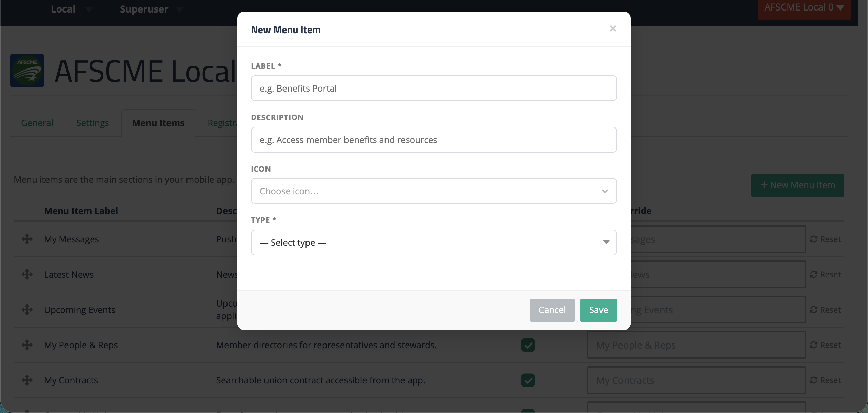The height and width of the screenshot is (413, 868).
Task: Click the My Contracts row label
Action: [x=71, y=380]
